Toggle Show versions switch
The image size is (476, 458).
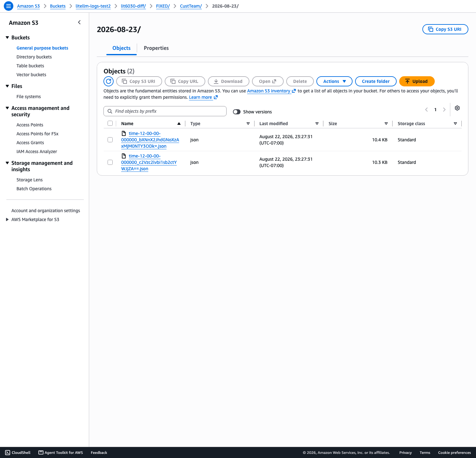click(237, 112)
